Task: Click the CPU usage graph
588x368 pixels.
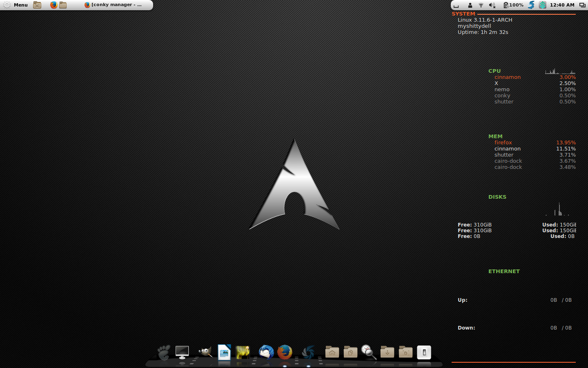Action: (560, 71)
